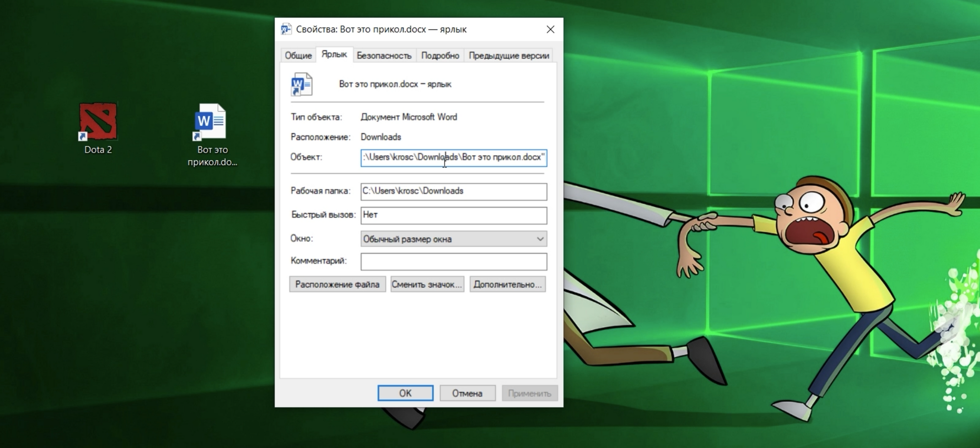Open the Дополнительно... settings
Viewport: 980px width, 448px height.
pyautogui.click(x=508, y=284)
